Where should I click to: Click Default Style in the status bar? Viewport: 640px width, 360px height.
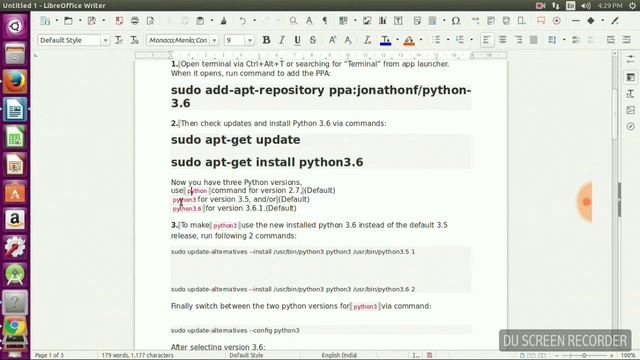tap(246, 356)
